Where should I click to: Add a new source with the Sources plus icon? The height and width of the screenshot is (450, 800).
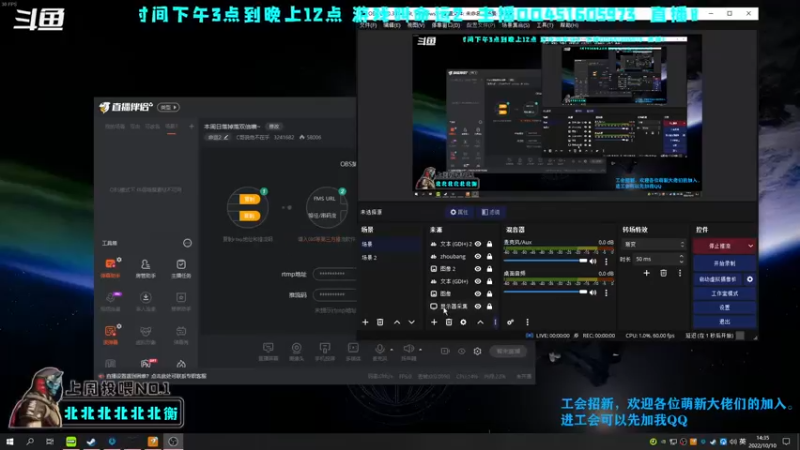click(434, 322)
